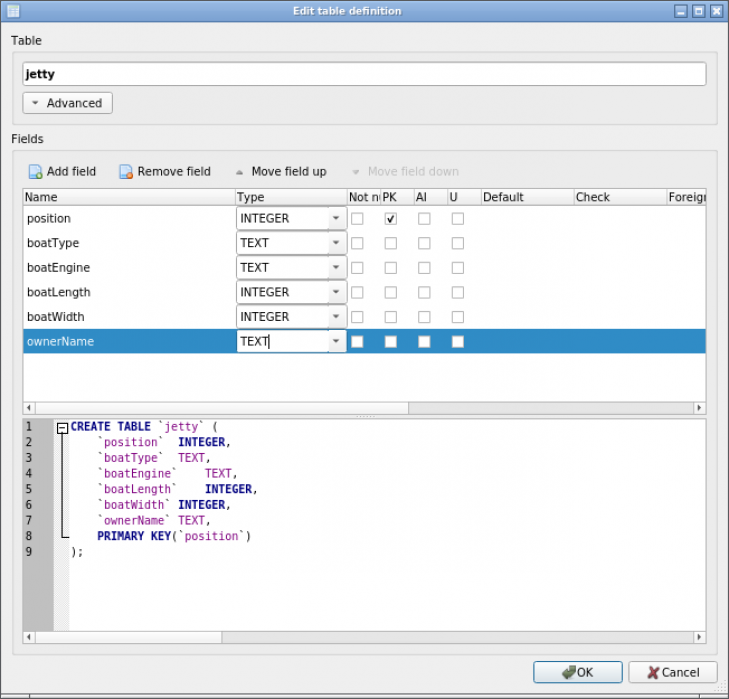Click the PK column header

[x=398, y=197]
